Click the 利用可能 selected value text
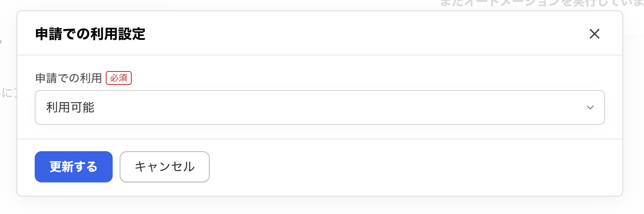Viewport: 644px width, 214px height. [x=70, y=107]
